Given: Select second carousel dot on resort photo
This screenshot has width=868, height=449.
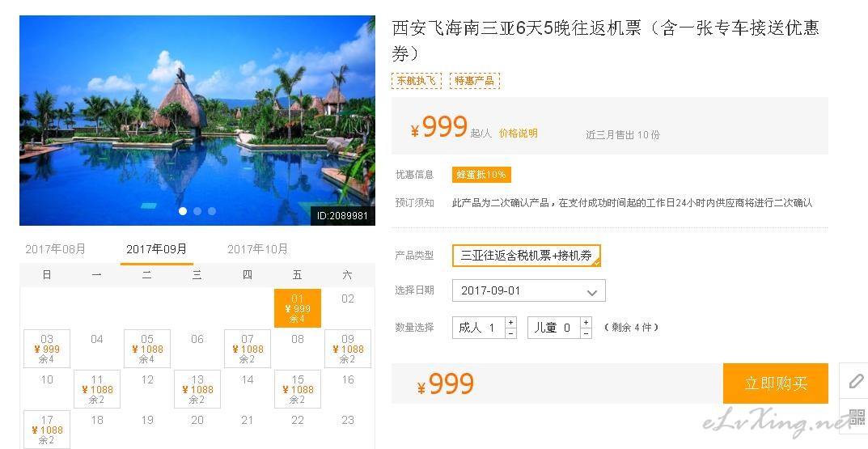Looking at the screenshot, I should pos(197,211).
